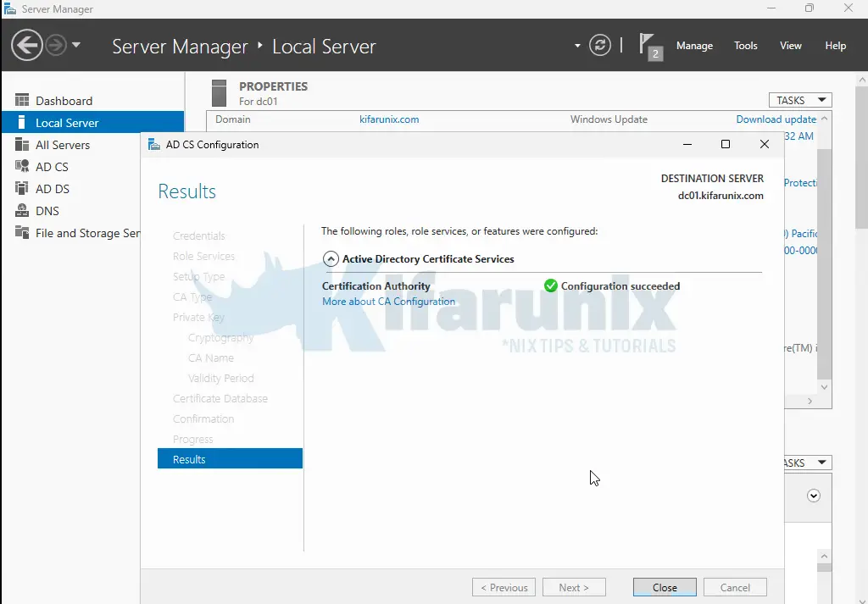The image size is (868, 604).
Task: Click the Cancel button in wizard
Action: [x=735, y=587]
